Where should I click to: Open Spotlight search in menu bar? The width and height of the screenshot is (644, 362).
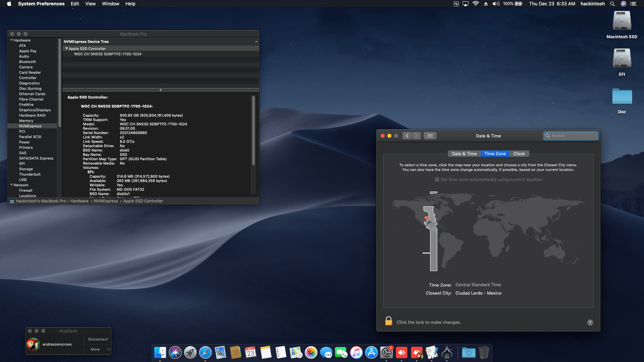pos(612,4)
